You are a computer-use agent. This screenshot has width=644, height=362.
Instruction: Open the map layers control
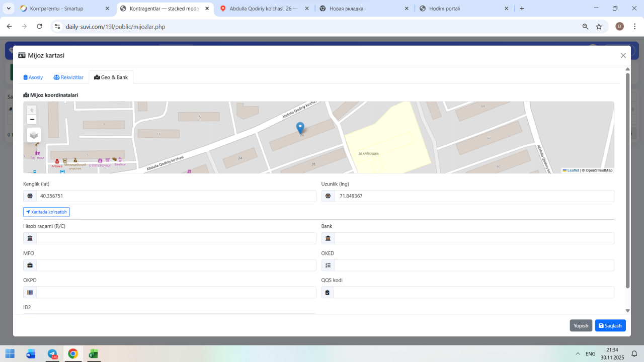(34, 135)
